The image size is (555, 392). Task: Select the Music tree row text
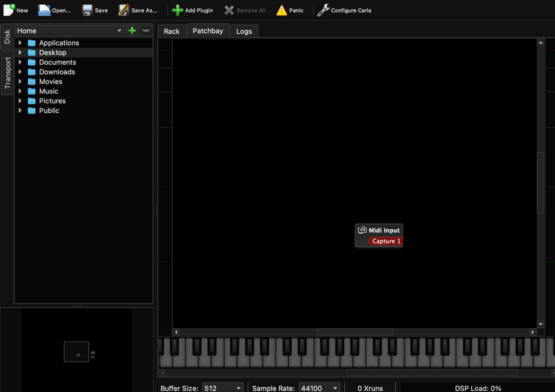49,91
